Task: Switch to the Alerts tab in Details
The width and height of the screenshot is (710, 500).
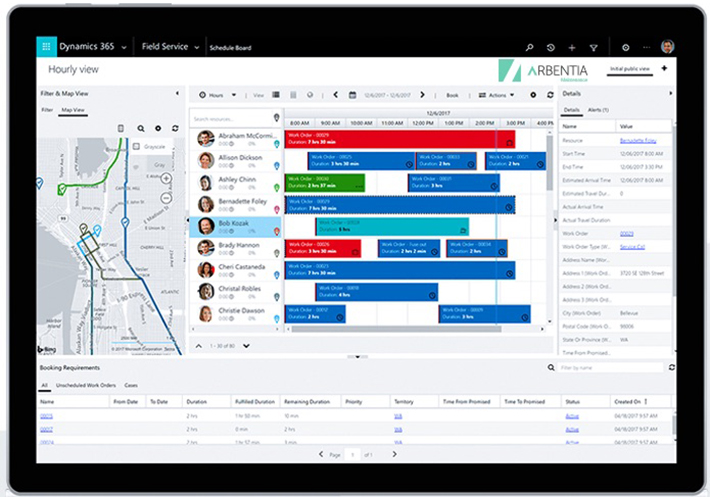Action: tap(598, 110)
